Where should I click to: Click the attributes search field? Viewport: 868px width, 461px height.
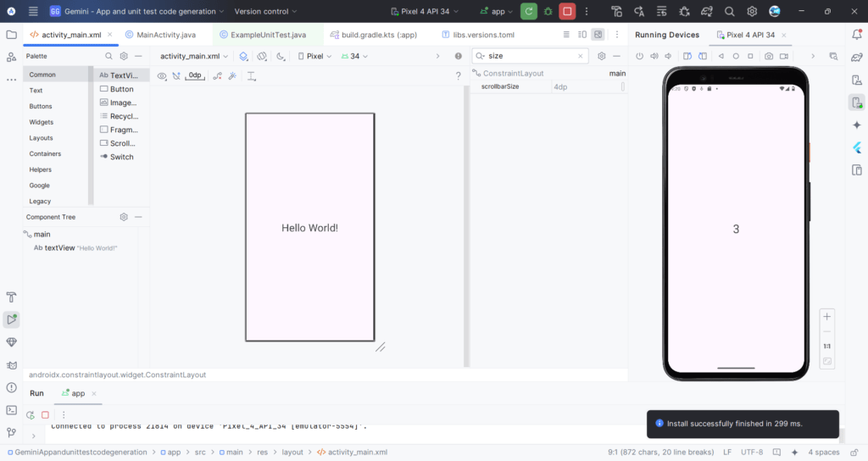pyautogui.click(x=530, y=56)
